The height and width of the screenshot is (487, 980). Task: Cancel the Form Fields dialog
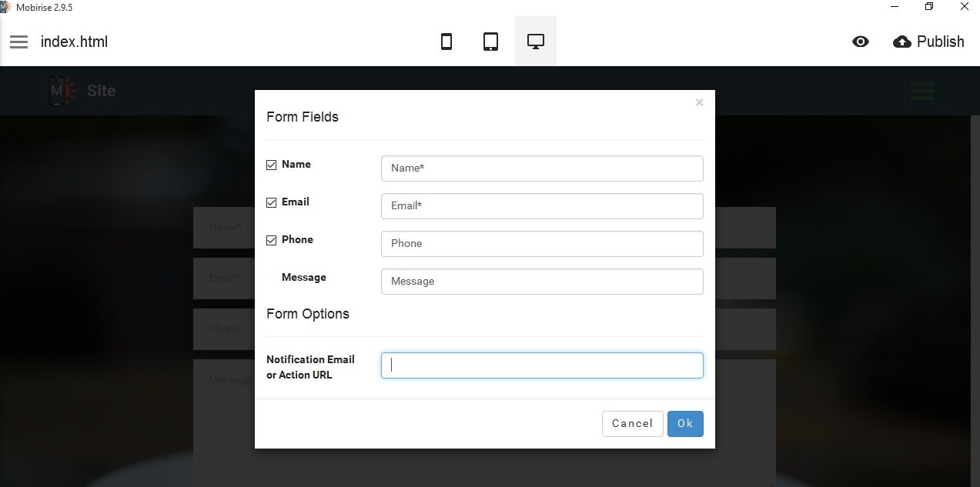pyautogui.click(x=632, y=423)
